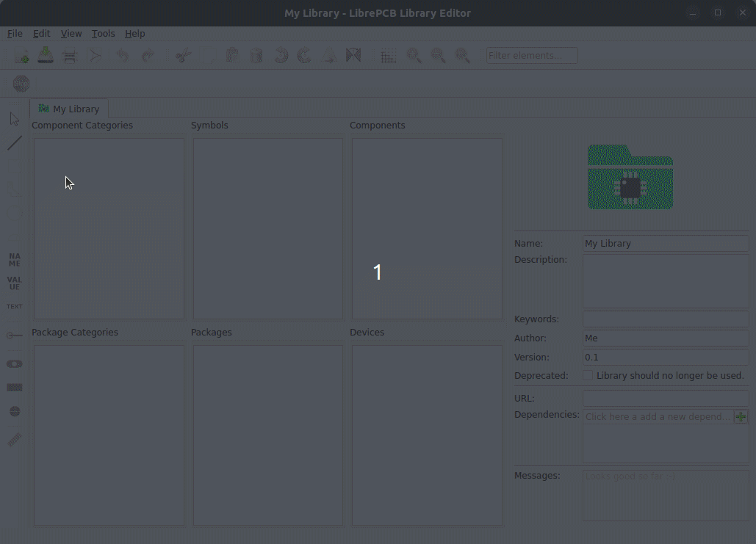Focus the Keywords input field

[x=666, y=319]
